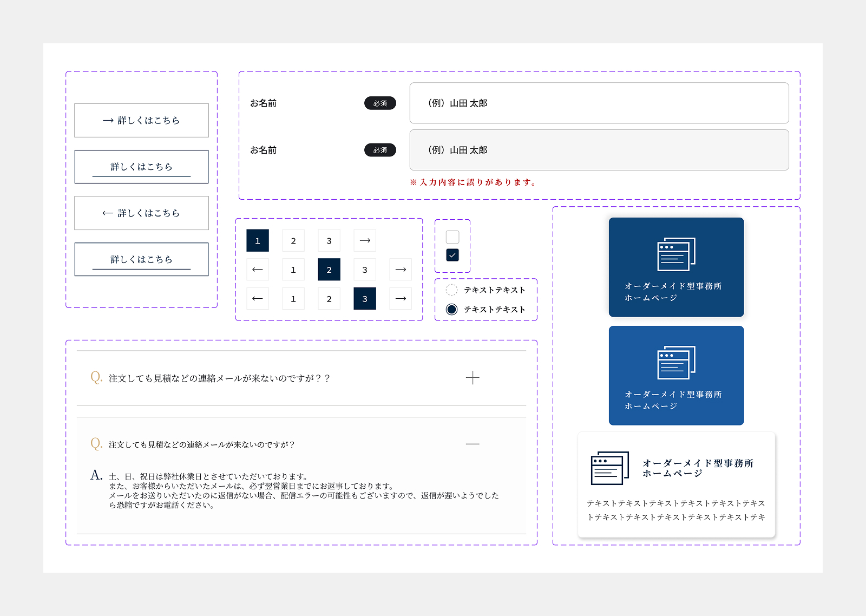Click the button with left arrow 詳しくはこちら
The width and height of the screenshot is (866, 616).
[141, 213]
